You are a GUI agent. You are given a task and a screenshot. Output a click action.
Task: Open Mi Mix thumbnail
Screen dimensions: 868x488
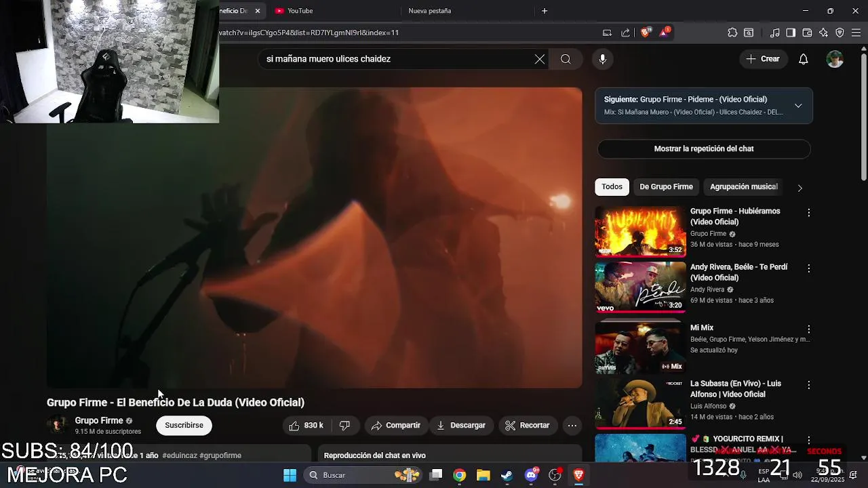(640, 346)
